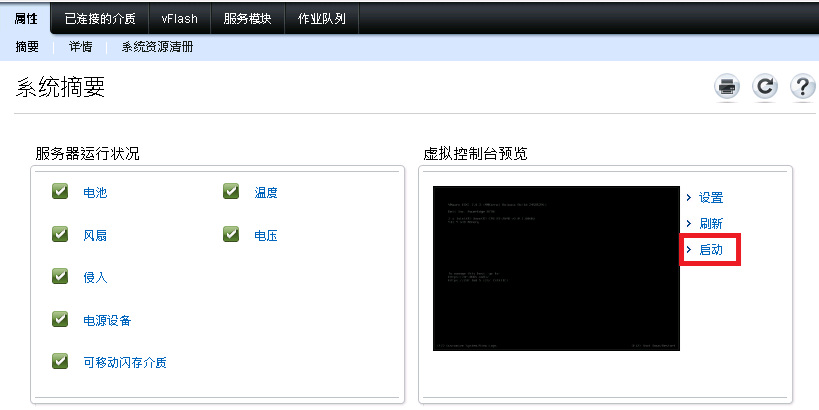The width and height of the screenshot is (819, 410).
Task: Click the 设置 link beside console preview
Action: (x=710, y=198)
